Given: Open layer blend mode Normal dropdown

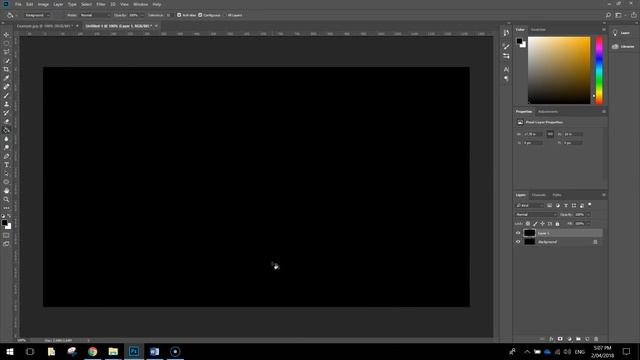Looking at the screenshot, I should pos(536,214).
